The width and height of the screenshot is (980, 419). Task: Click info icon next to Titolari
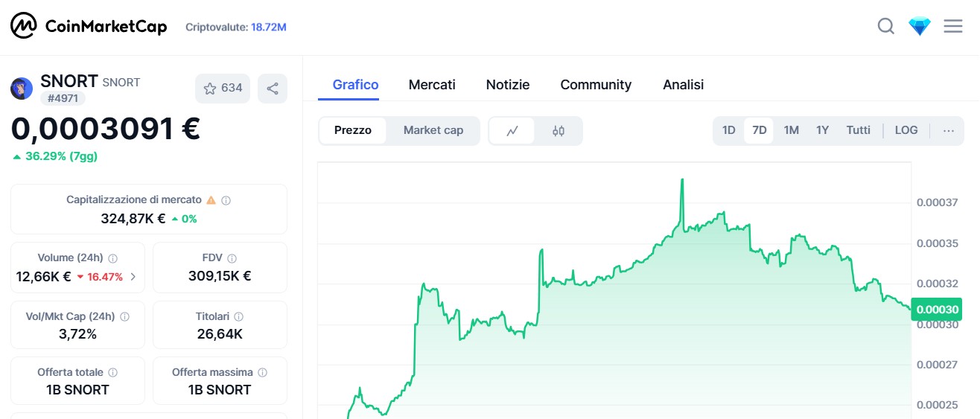(x=238, y=316)
